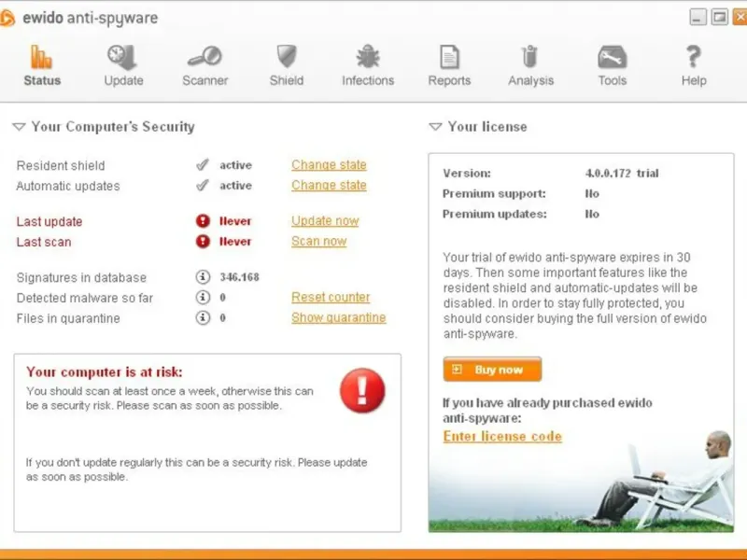The width and height of the screenshot is (747, 560).
Task: Open the Update section clock icon
Action: click(122, 57)
